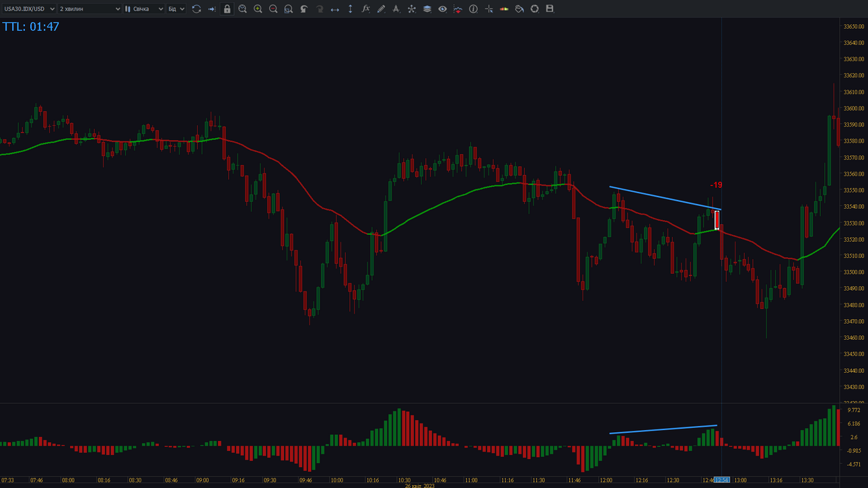Open the Свічка chart type dropdown
This screenshot has width=868, height=488.
coord(144,9)
